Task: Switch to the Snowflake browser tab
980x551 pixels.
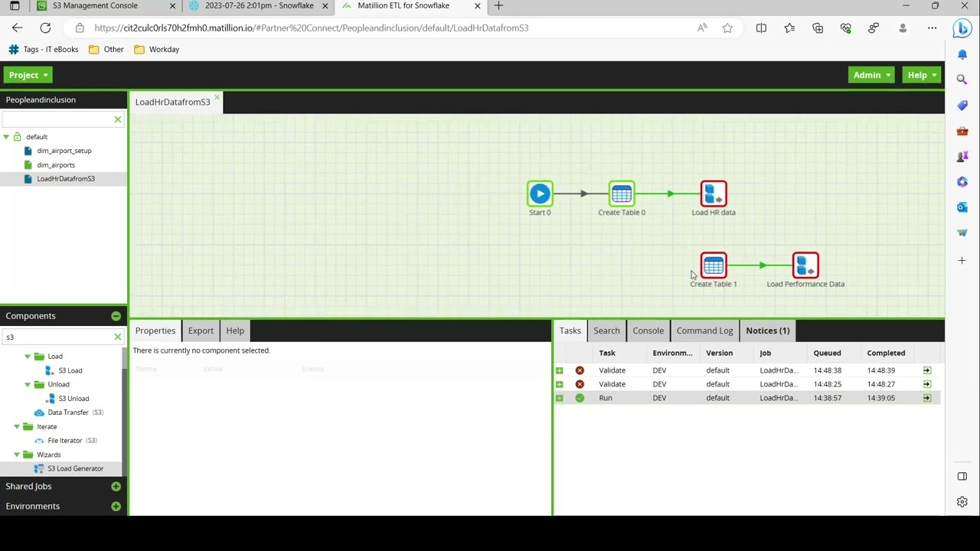Action: pyautogui.click(x=259, y=6)
